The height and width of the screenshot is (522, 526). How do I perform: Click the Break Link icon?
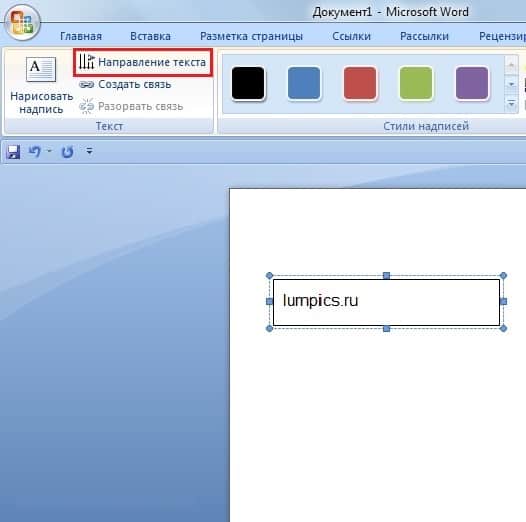87,107
